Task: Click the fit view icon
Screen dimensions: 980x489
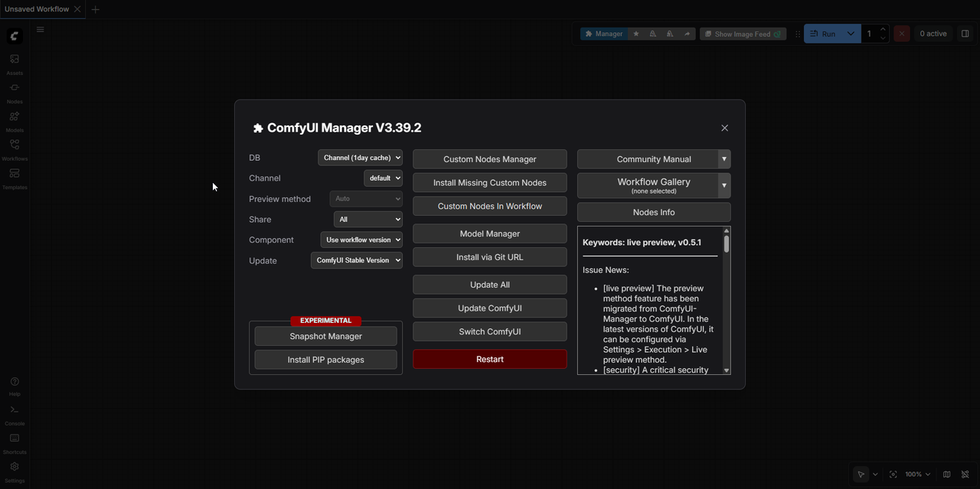Action: (893, 474)
